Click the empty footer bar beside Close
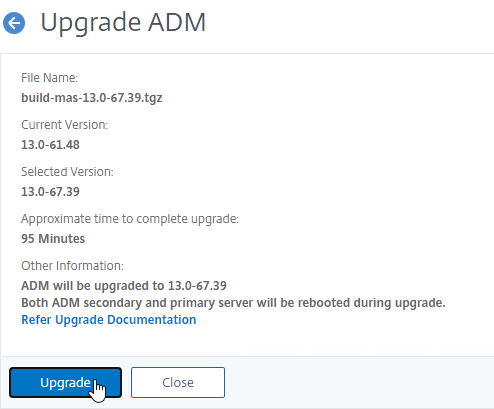Image resolution: width=494 pixels, height=409 pixels. point(358,382)
